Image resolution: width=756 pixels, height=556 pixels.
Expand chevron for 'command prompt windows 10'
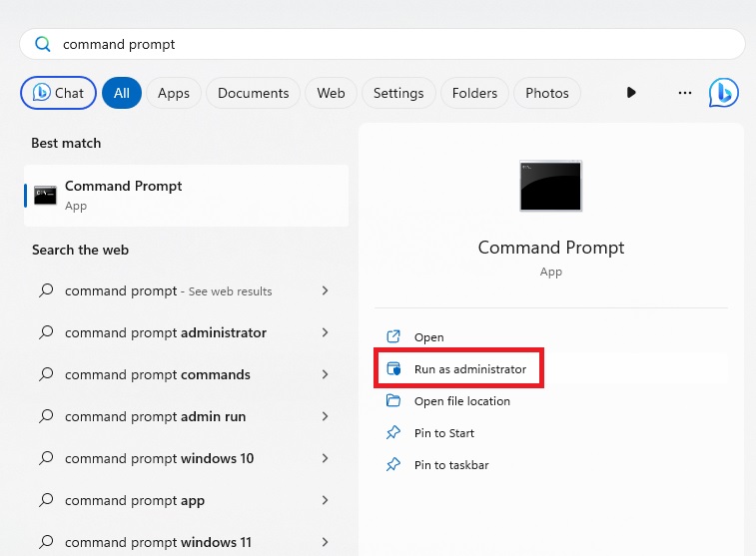[x=325, y=458]
